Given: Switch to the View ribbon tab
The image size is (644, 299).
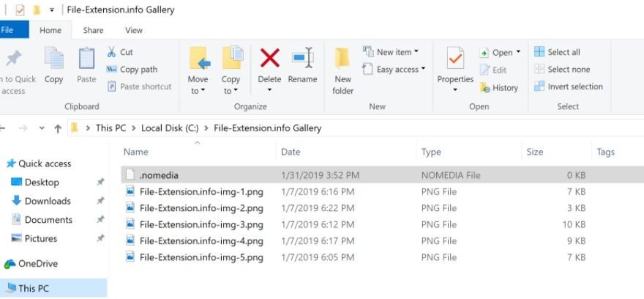Looking at the screenshot, I should tap(134, 30).
